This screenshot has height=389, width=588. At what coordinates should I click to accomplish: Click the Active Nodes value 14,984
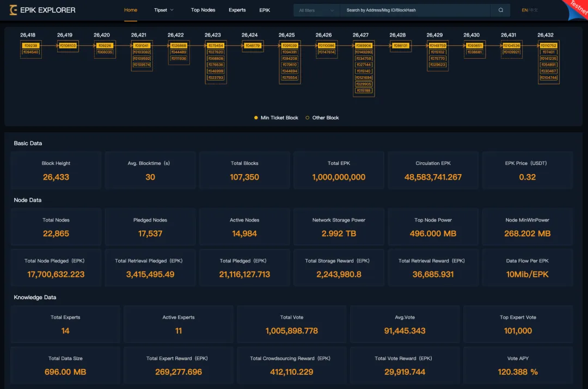(x=244, y=233)
